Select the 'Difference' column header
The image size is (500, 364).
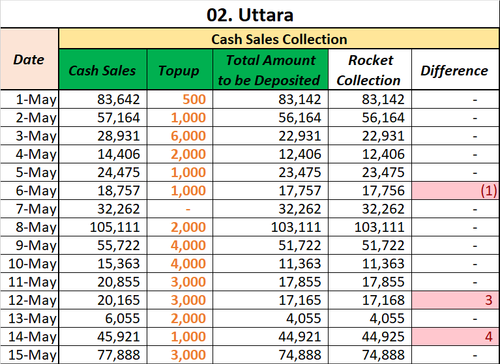pyautogui.click(x=455, y=69)
